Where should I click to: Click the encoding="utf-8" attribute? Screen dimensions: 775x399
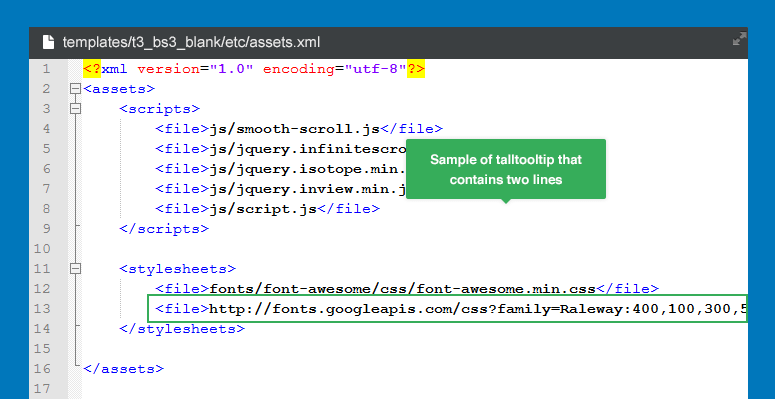(335, 69)
